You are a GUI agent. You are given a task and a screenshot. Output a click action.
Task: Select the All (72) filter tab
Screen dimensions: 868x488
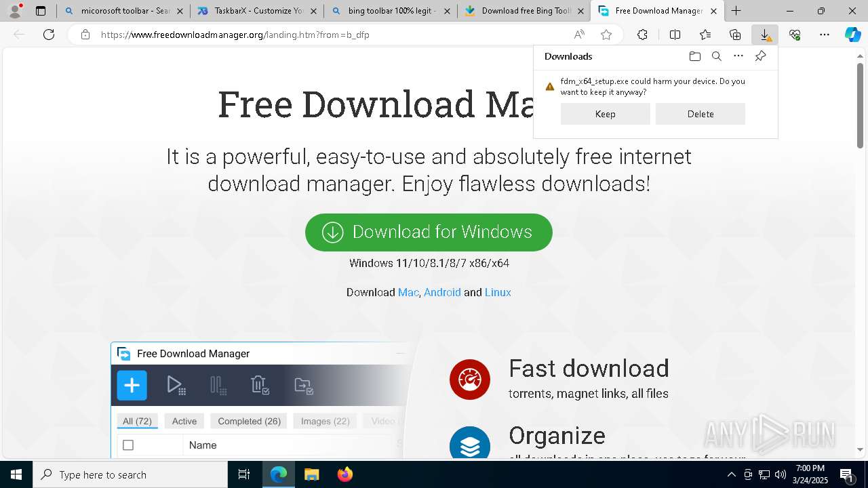tap(137, 421)
